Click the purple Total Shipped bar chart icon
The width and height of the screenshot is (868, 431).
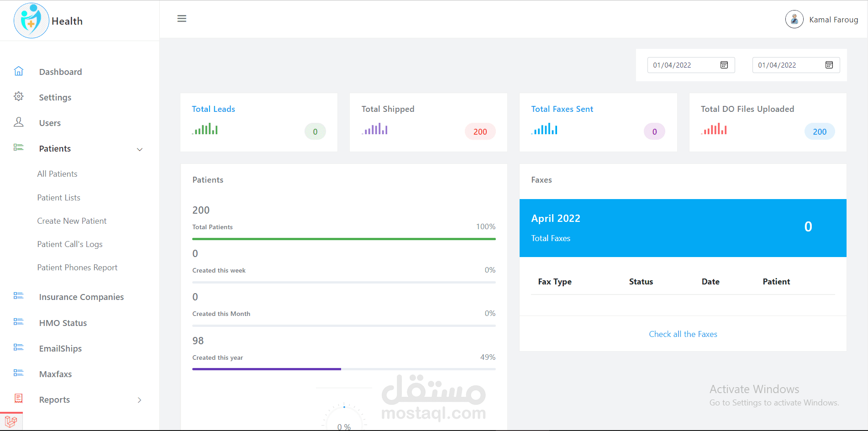pos(375,129)
